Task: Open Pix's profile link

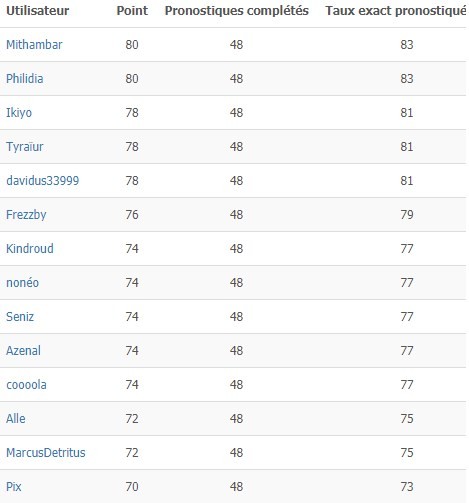Action: click(x=14, y=487)
